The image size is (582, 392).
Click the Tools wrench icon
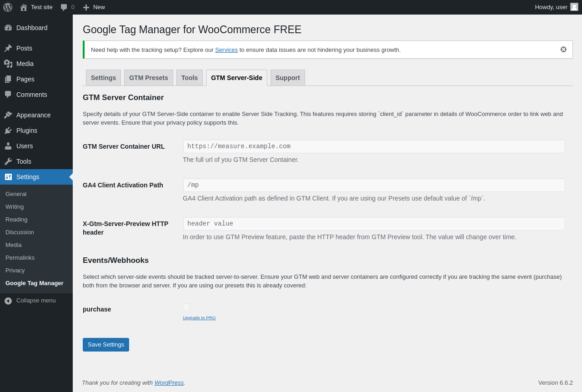click(8, 161)
